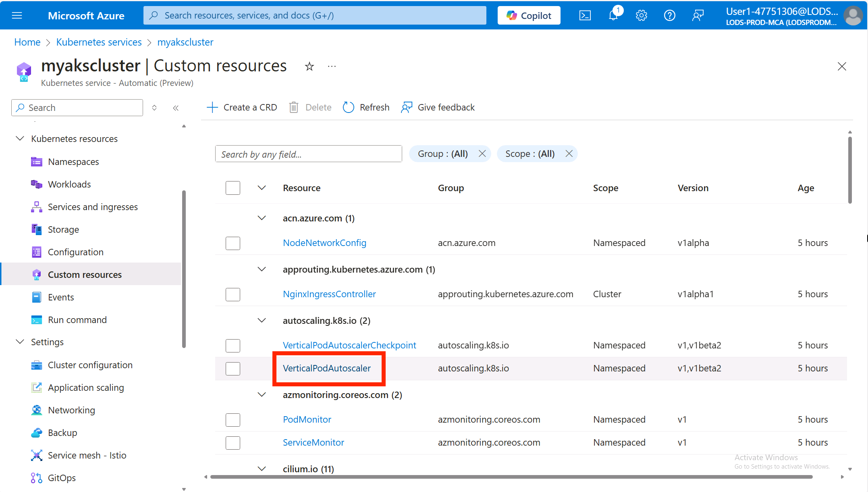Open the portal hamburger menu

tap(17, 15)
